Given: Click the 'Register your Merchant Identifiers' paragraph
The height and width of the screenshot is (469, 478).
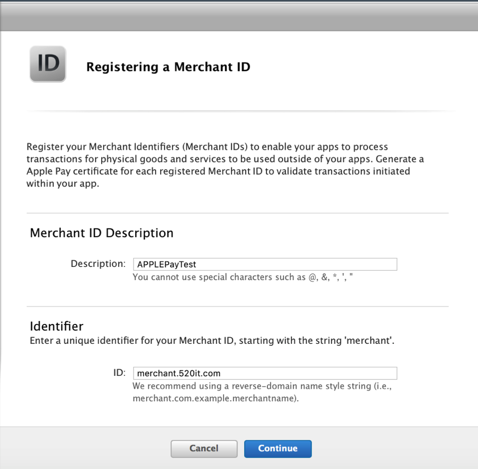Looking at the screenshot, I should click(225, 165).
